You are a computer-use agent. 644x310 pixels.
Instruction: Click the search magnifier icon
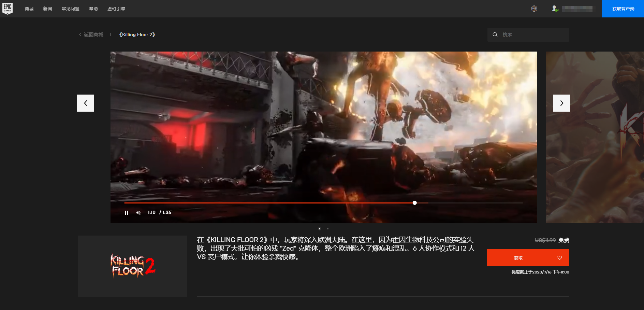[x=495, y=34]
